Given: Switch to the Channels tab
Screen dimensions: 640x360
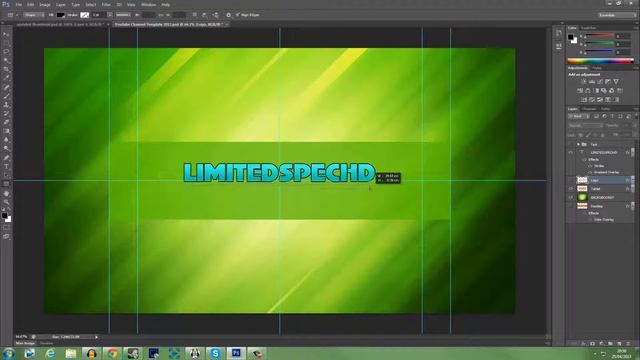Looking at the screenshot, I should point(589,109).
